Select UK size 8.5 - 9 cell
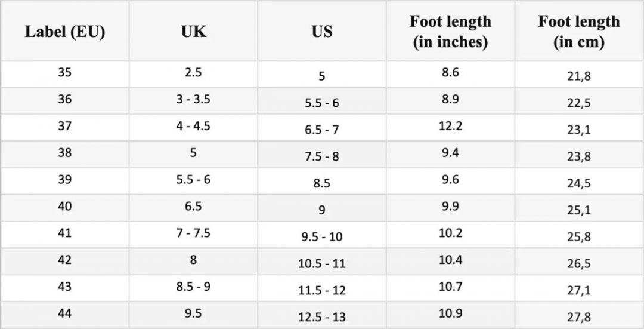 (193, 288)
